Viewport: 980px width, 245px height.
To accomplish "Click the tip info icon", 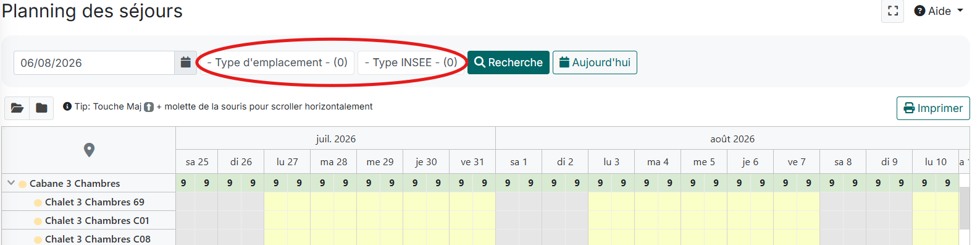I will click(67, 106).
